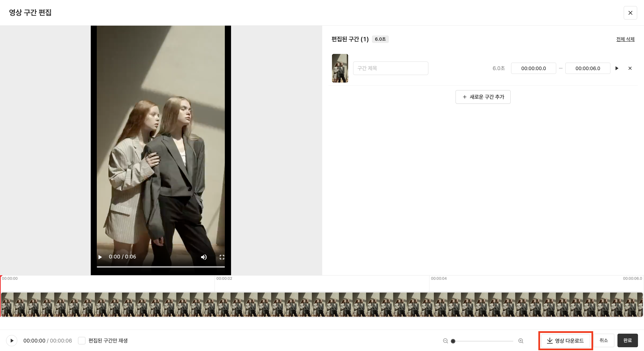This screenshot has width=644, height=351.
Task: Edit the start time 00:00:00.0 field
Action: click(533, 68)
